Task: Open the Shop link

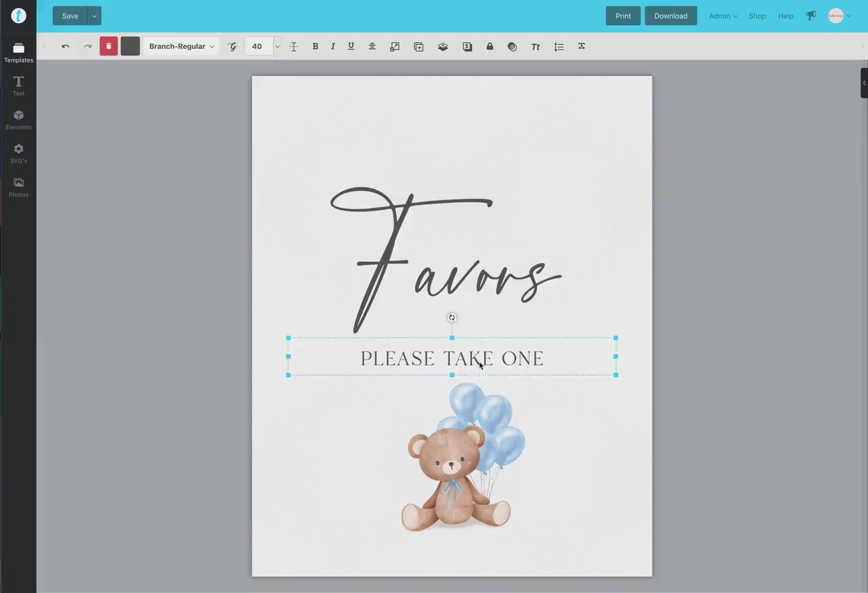Action: 757,16
